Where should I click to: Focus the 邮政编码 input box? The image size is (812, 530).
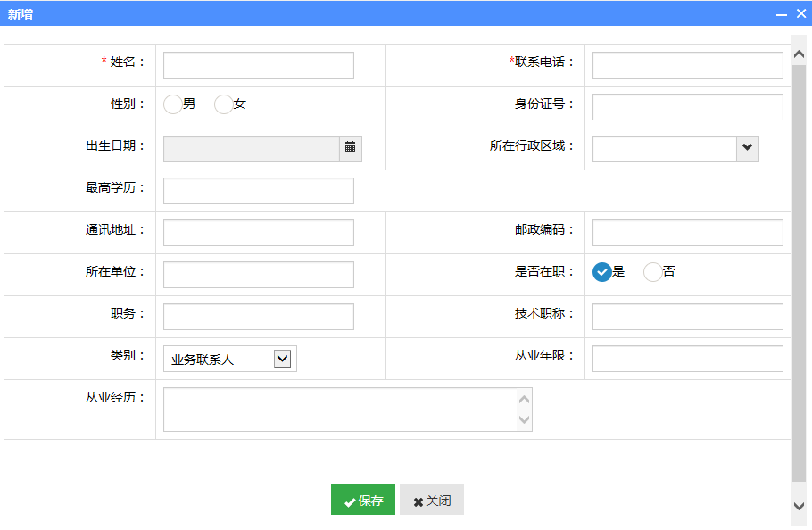[x=687, y=233]
